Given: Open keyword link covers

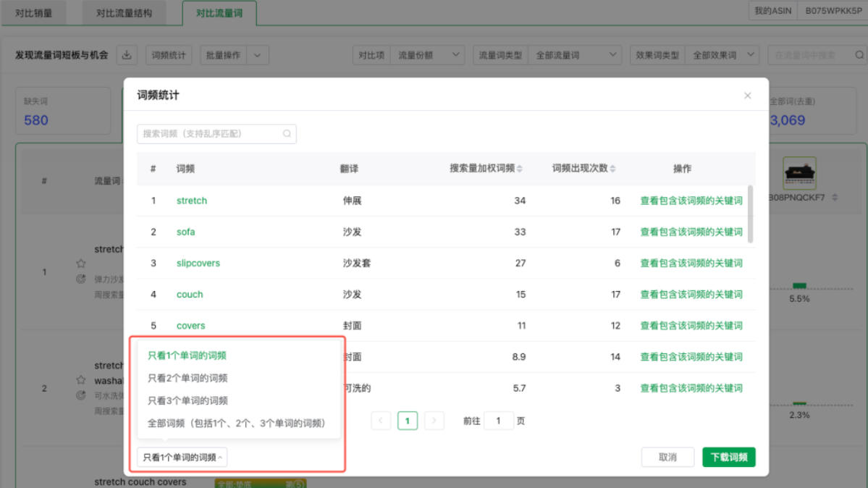Looking at the screenshot, I should (190, 326).
